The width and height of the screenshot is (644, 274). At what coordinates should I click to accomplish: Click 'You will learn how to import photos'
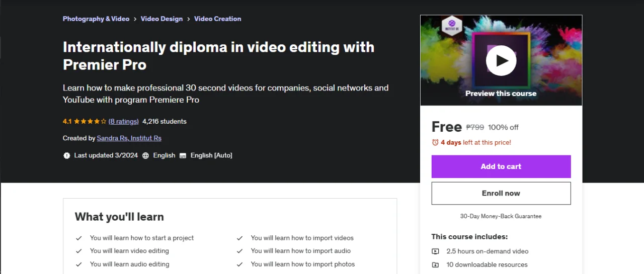pos(303,264)
